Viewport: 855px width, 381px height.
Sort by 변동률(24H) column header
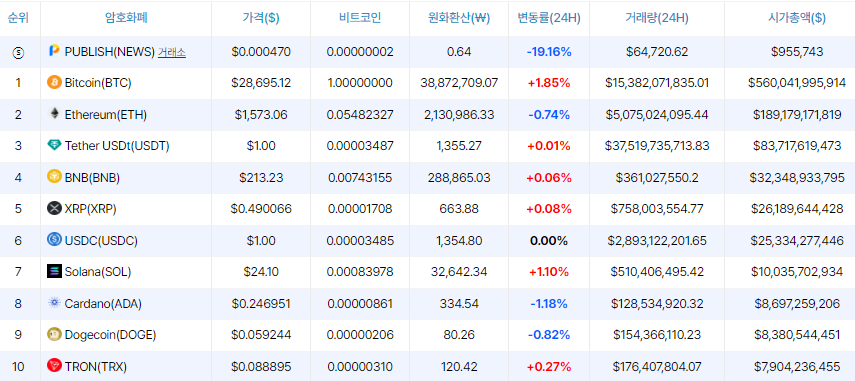coord(549,18)
